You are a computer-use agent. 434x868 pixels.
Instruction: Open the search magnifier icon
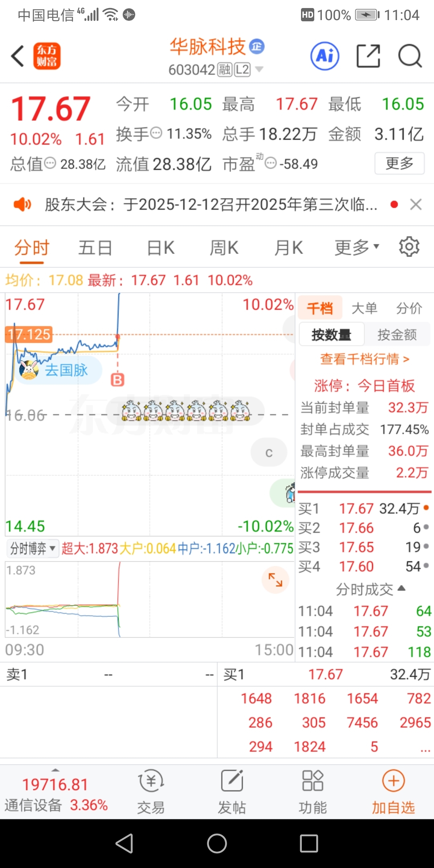(410, 56)
